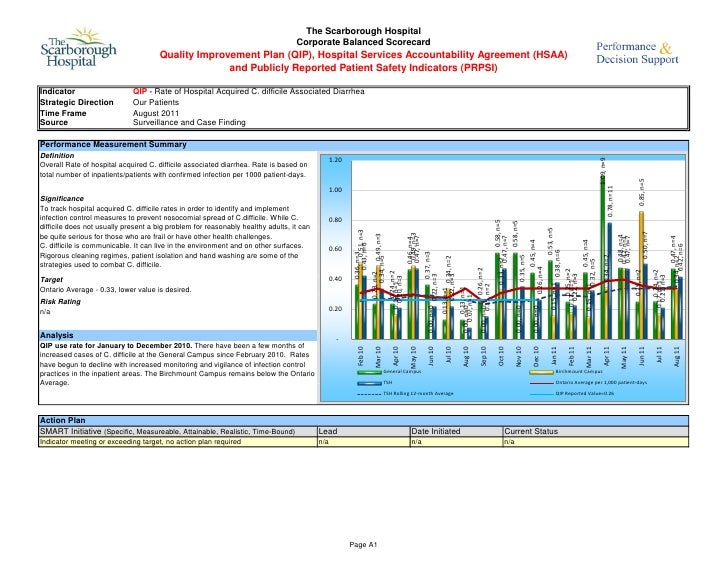
Task: Click the 'Our Patients' value
Action: [156, 102]
